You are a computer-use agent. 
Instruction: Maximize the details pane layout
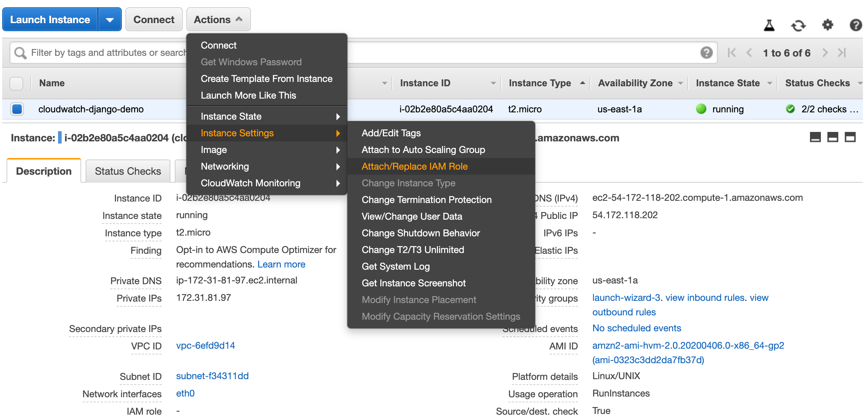(x=850, y=137)
